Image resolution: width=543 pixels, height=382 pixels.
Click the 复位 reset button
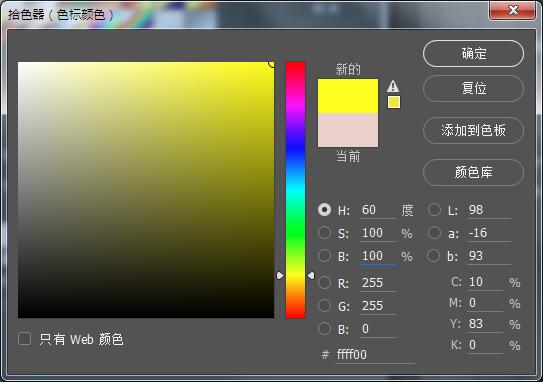point(473,88)
